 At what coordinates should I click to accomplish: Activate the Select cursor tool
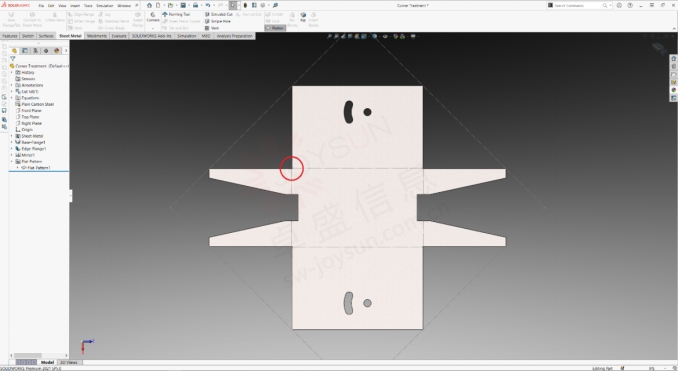(x=233, y=5)
